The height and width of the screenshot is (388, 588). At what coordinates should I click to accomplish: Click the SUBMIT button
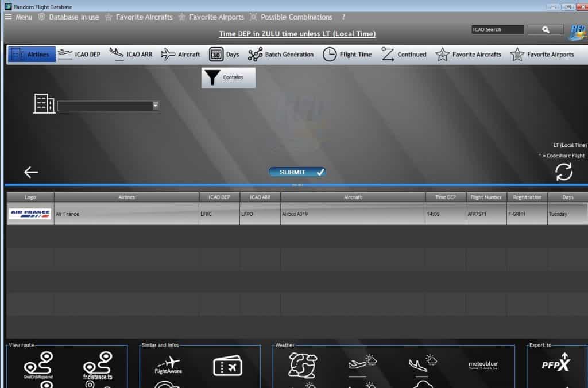pos(297,172)
